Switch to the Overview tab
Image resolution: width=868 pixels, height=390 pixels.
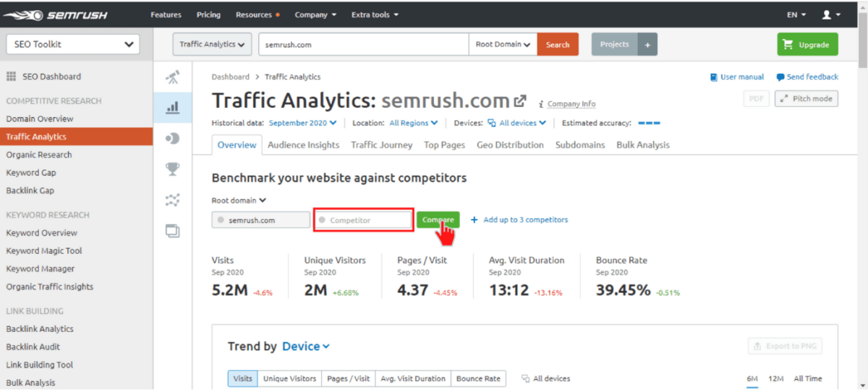(237, 145)
